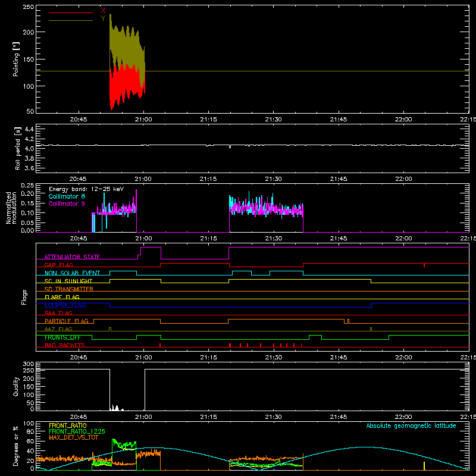Click the BAD_PACKETS flag label
The width and height of the screenshot is (476, 476).
pyautogui.click(x=65, y=345)
